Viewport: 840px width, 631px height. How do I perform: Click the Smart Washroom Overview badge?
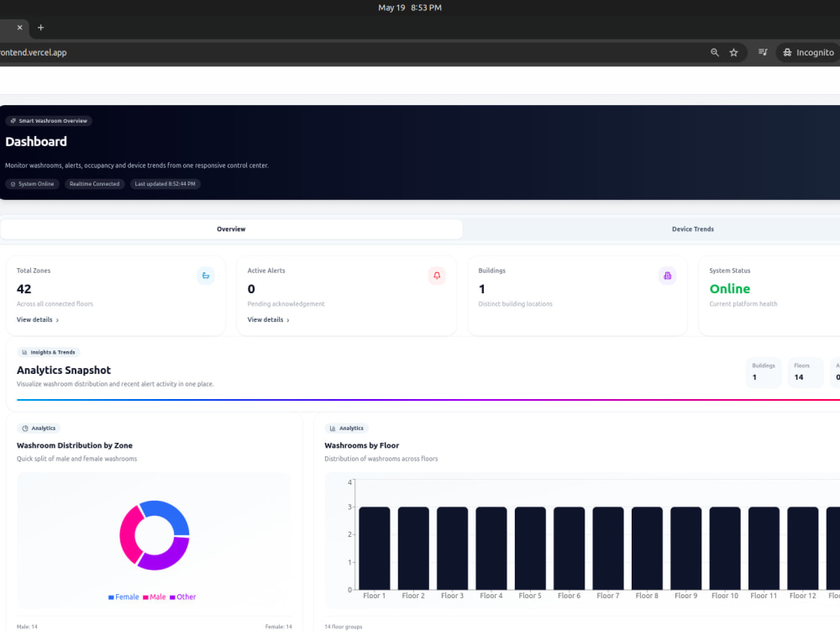coord(49,120)
